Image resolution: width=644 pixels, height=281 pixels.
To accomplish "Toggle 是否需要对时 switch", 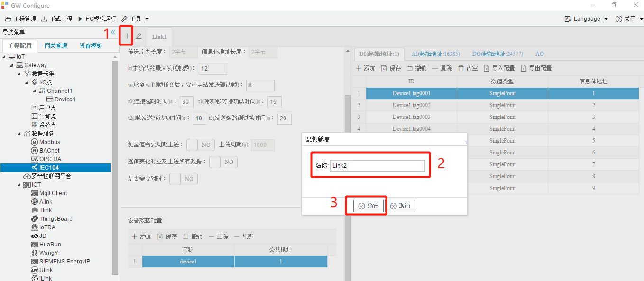I will tap(183, 179).
